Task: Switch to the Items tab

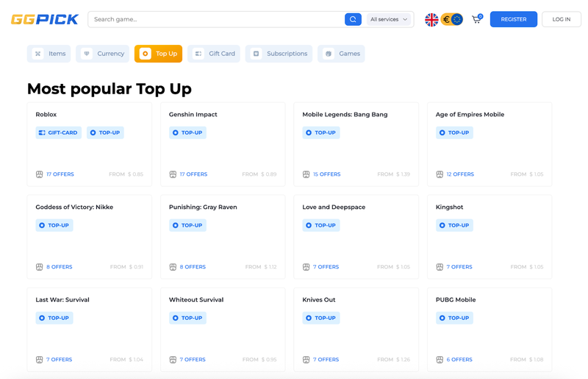Action: click(50, 54)
